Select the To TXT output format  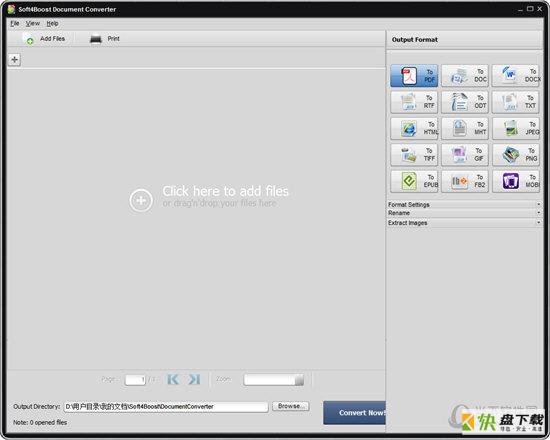(516, 102)
